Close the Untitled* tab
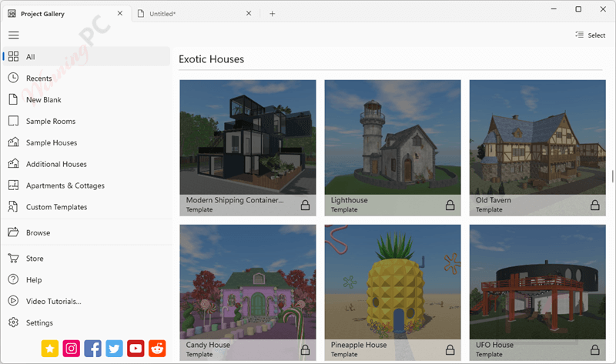 [x=249, y=13]
